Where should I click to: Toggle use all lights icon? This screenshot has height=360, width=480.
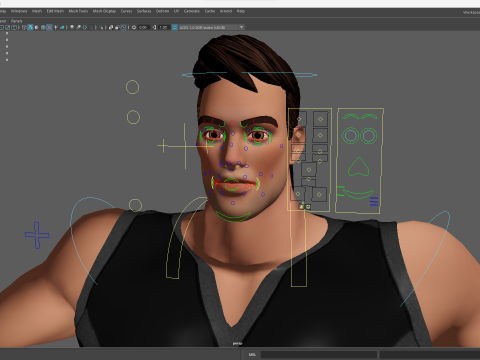56,27
